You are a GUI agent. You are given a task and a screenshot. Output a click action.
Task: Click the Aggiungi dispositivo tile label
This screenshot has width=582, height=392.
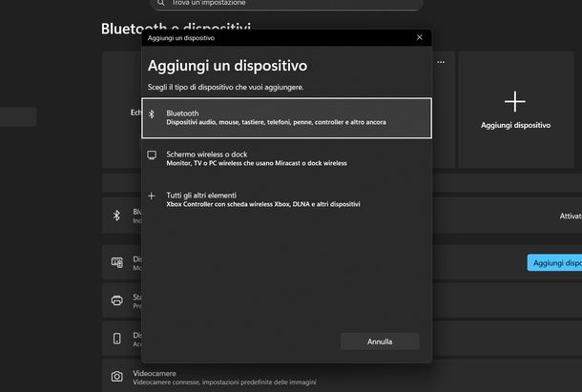point(515,126)
